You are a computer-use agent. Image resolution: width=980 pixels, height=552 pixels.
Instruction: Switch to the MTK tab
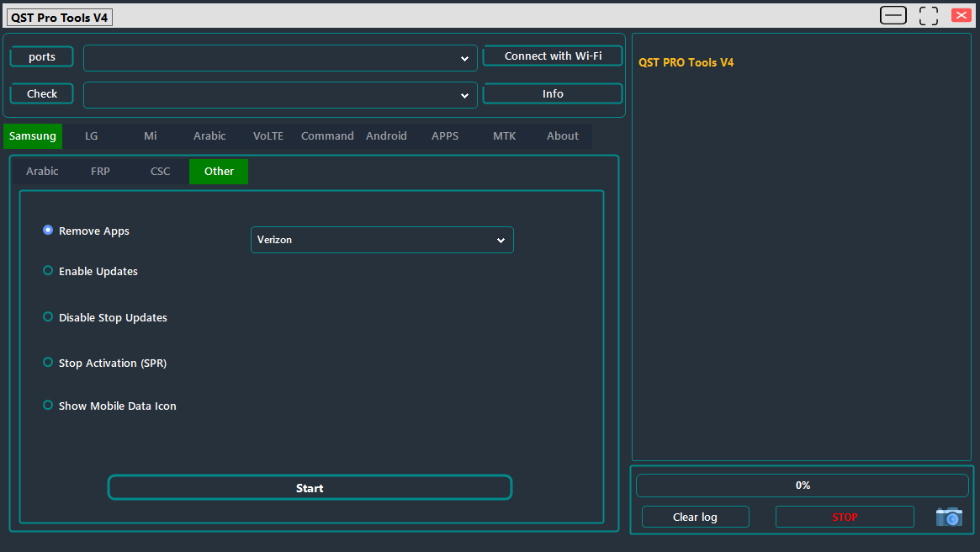pyautogui.click(x=504, y=135)
